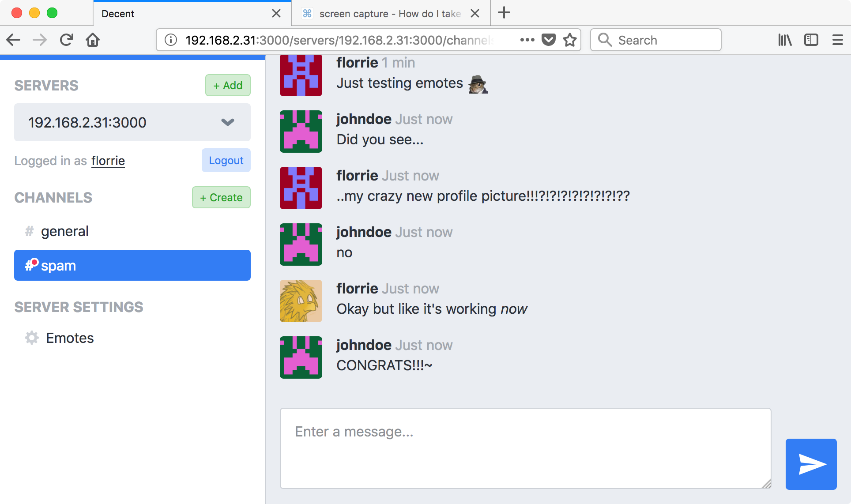The height and width of the screenshot is (504, 851).
Task: Click the florrie username link
Action: (108, 161)
